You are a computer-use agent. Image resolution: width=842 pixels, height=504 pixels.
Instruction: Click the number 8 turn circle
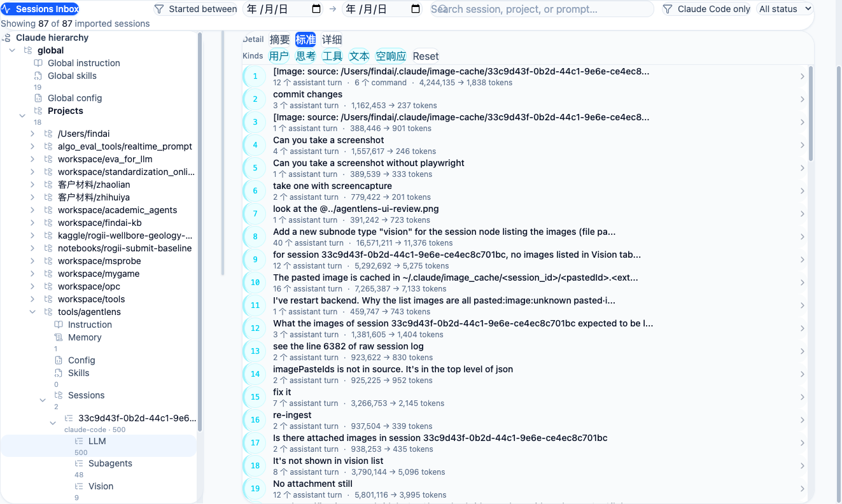coord(255,237)
